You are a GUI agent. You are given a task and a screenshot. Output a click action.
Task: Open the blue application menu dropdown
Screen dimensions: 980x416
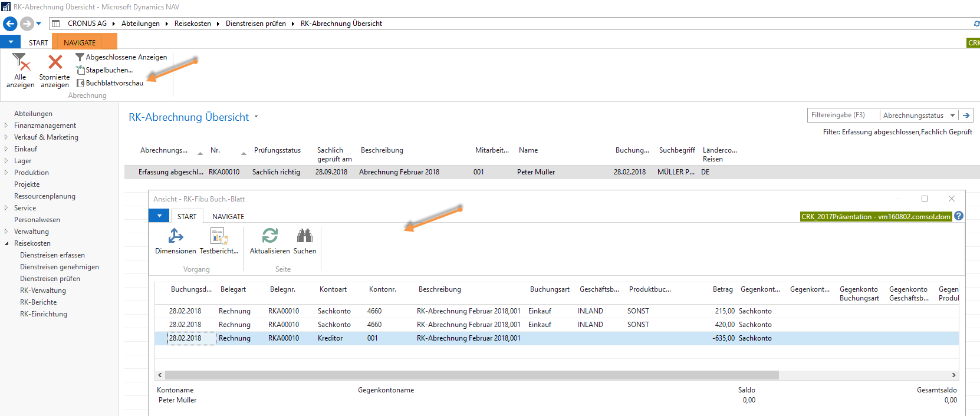coord(11,42)
